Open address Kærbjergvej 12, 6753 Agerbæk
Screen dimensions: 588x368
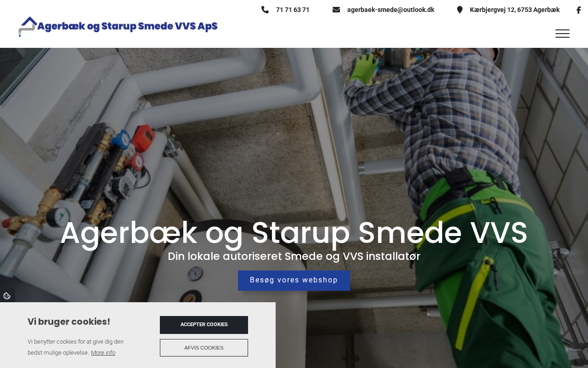click(x=514, y=10)
